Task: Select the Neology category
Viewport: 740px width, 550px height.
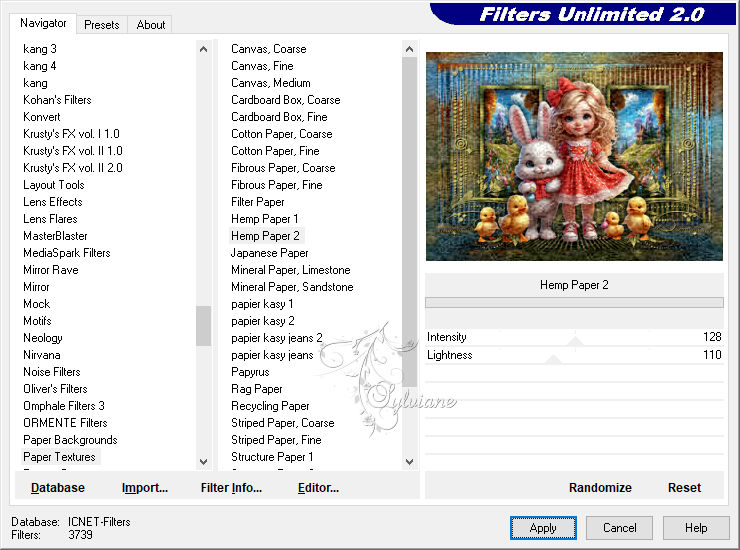Action: click(42, 338)
